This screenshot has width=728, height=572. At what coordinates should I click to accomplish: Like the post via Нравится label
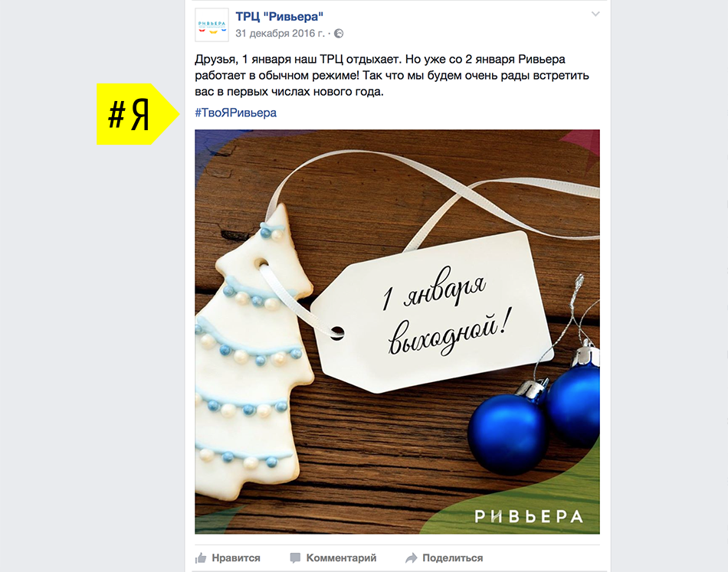pyautogui.click(x=236, y=557)
